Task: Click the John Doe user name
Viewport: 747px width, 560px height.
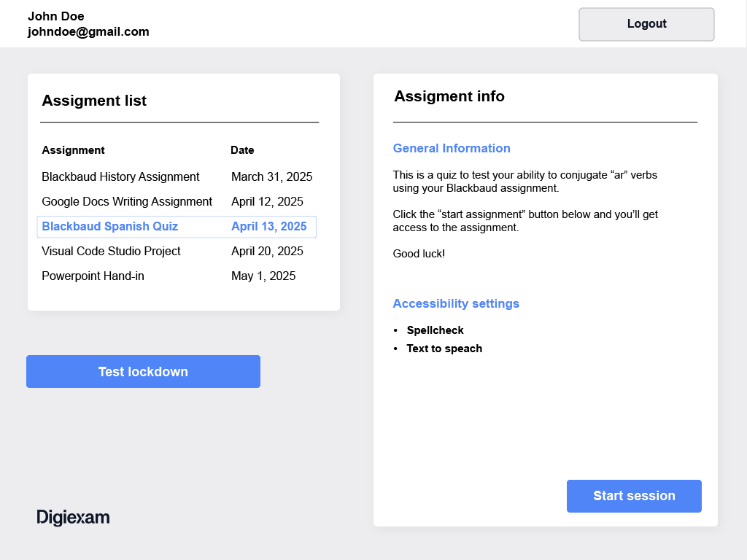Action: click(x=56, y=16)
